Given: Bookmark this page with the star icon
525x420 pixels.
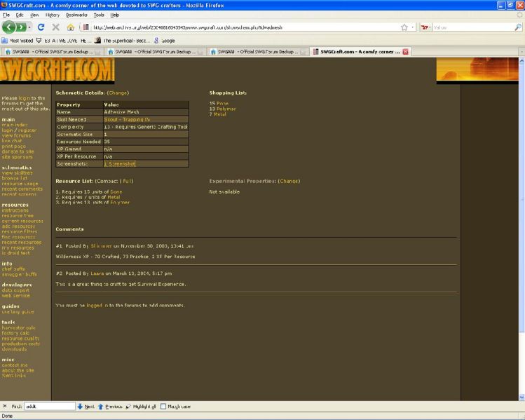Looking at the screenshot, I should pyautogui.click(x=404, y=27).
